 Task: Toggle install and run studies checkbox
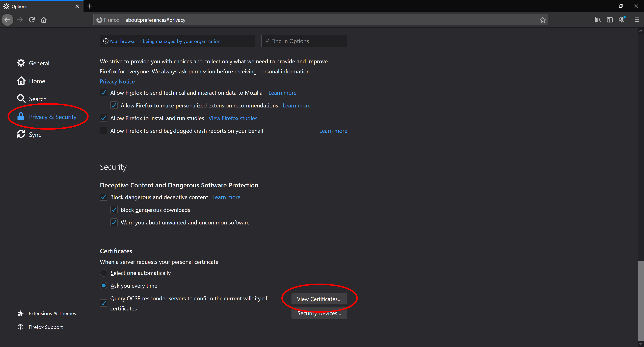(x=104, y=118)
